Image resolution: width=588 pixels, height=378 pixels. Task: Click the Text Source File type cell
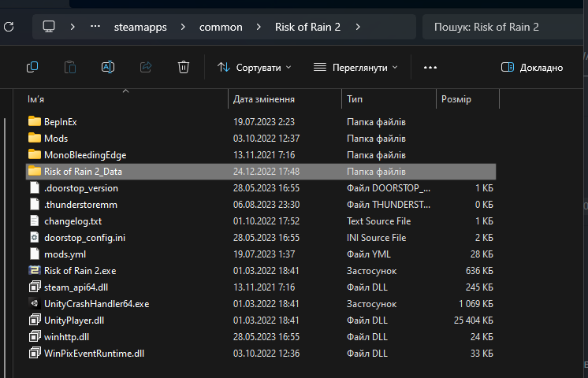(379, 221)
